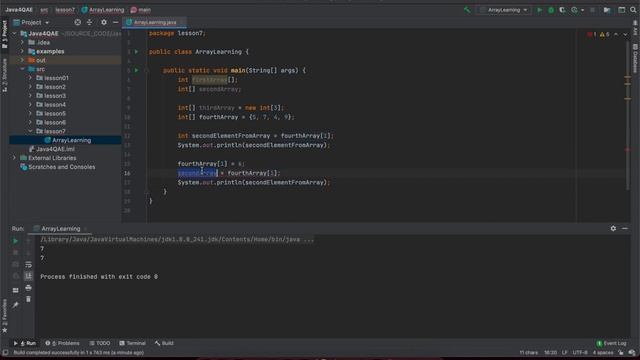This screenshot has height=360, width=640.
Task: Start debugging with the green bug icon
Action: click(551, 10)
